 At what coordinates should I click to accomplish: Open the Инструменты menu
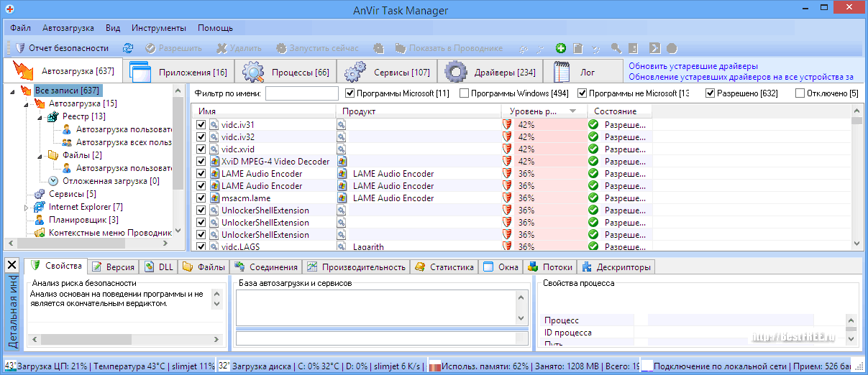click(159, 28)
